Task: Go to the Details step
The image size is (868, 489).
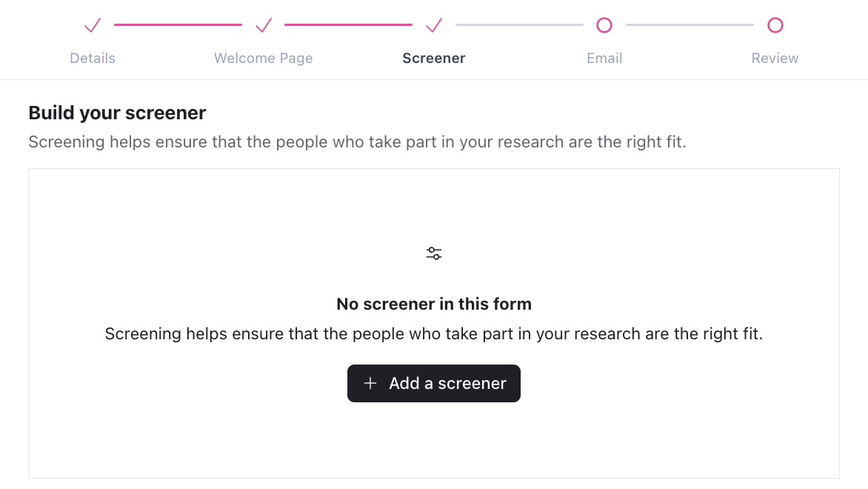Action: (93, 59)
